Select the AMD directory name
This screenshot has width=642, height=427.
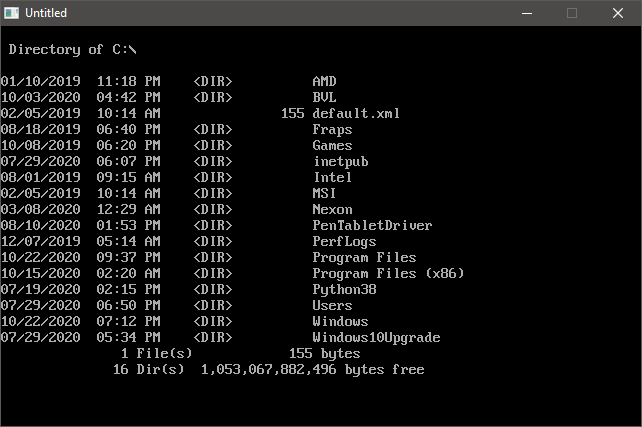pyautogui.click(x=324, y=81)
